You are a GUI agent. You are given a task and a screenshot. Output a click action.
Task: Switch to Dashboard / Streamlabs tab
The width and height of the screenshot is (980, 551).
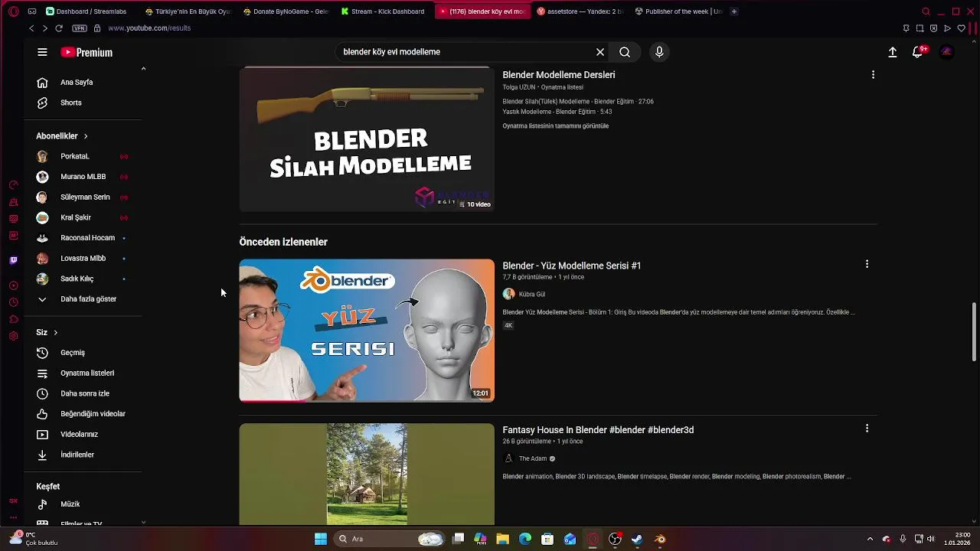point(87,11)
